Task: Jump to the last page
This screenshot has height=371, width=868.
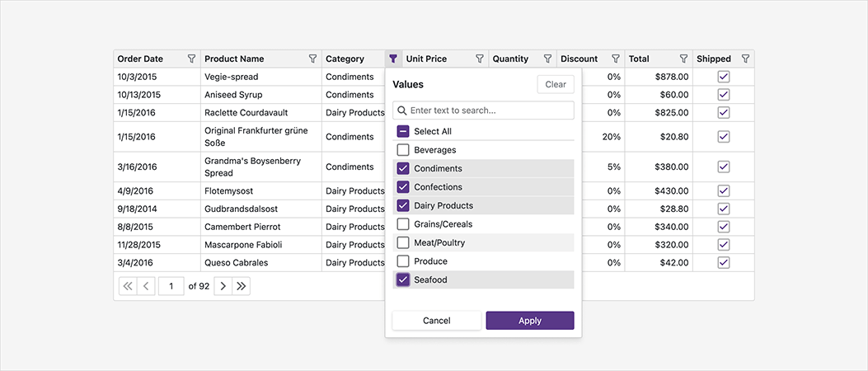Action: point(241,286)
